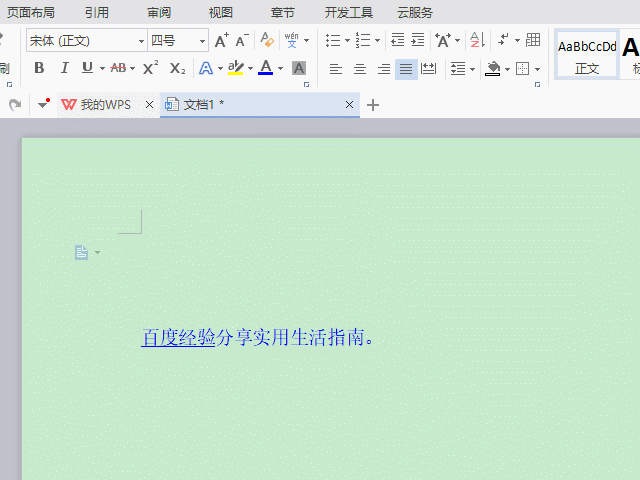This screenshot has width=640, height=480.
Task: Open Chinese layout A tool
Action: [443, 40]
